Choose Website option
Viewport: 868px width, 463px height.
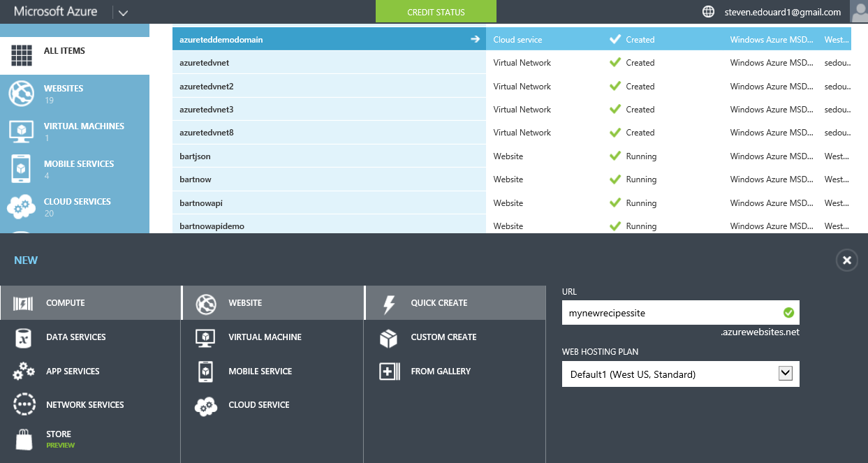click(x=273, y=303)
